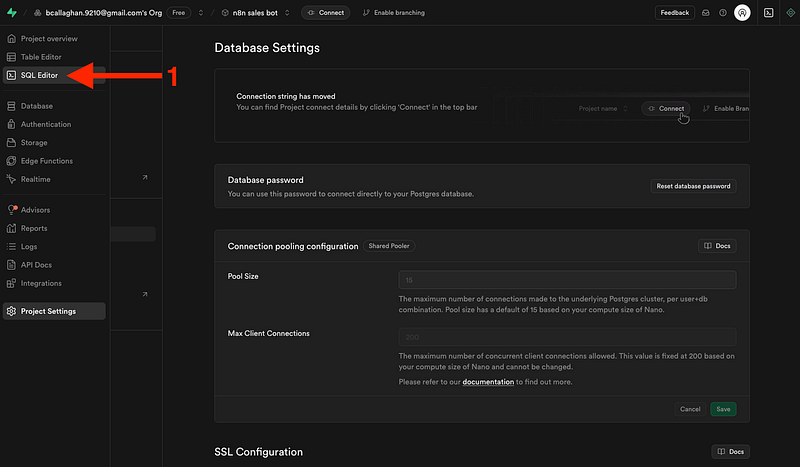The image size is (800, 467).
Task: Open the inbox icon beside Feedback
Action: tap(705, 13)
